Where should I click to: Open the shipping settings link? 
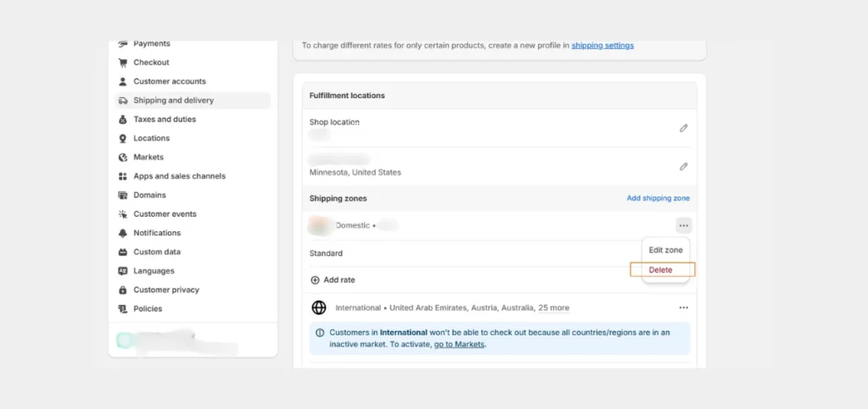[603, 46]
